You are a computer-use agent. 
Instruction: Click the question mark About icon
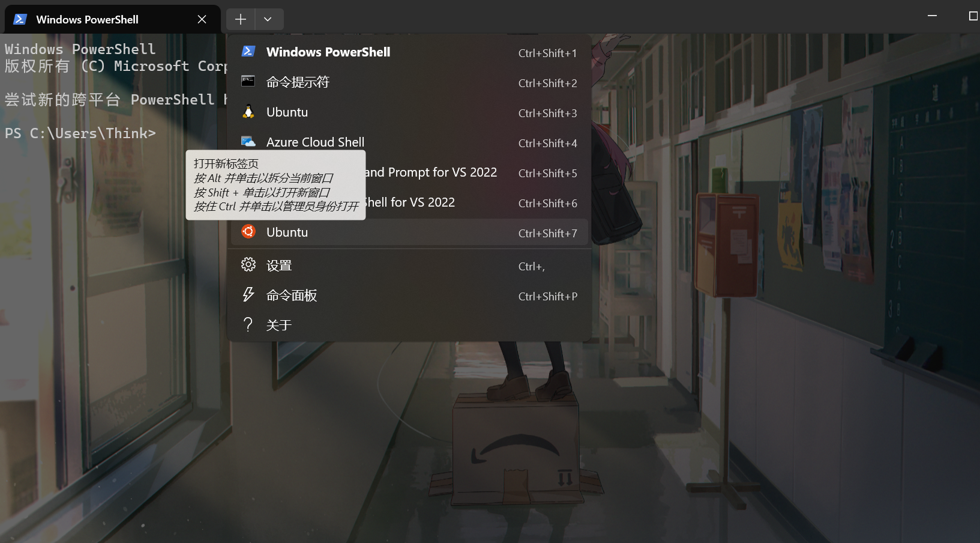pos(248,324)
